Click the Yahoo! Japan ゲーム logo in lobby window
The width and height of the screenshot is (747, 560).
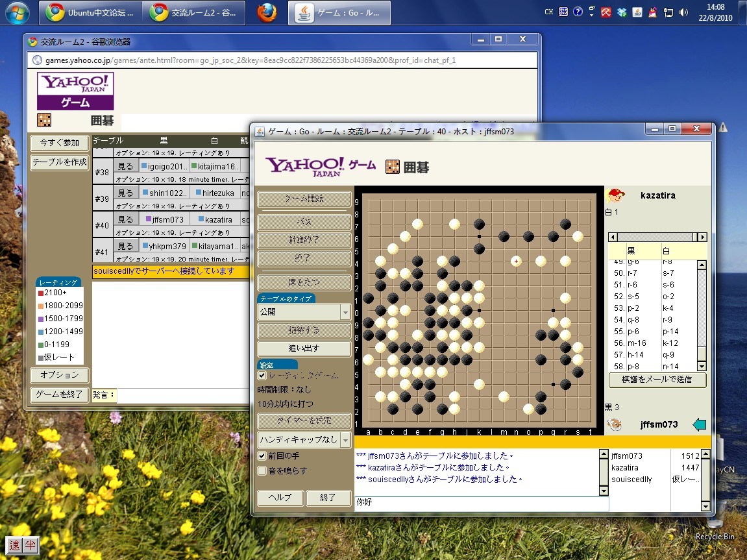[75, 91]
